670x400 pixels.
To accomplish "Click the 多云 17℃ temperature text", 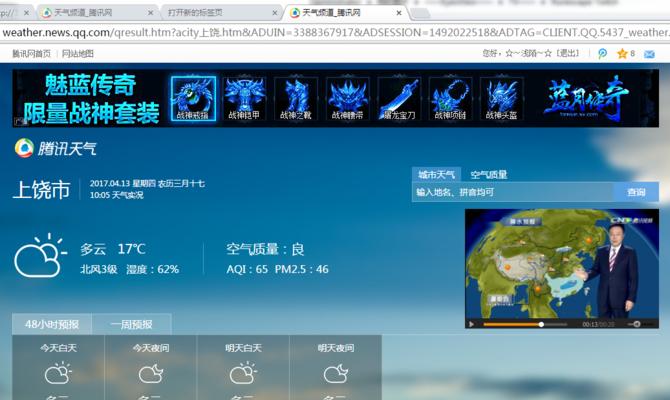I will [113, 249].
